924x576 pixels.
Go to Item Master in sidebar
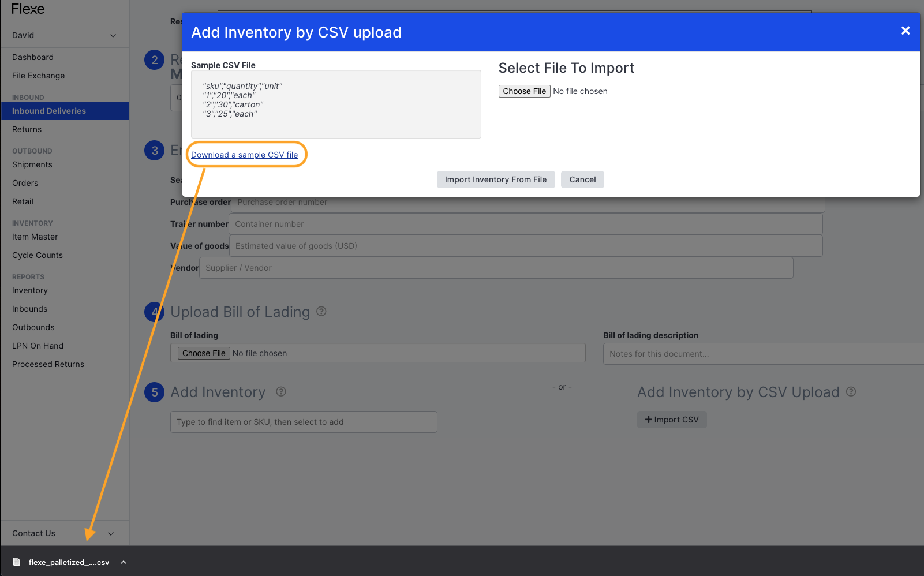pos(35,237)
